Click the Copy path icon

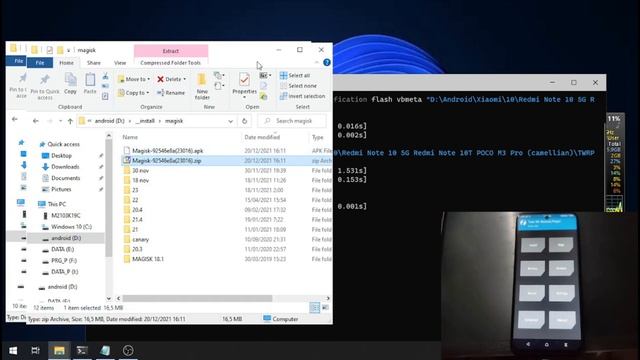[105, 86]
